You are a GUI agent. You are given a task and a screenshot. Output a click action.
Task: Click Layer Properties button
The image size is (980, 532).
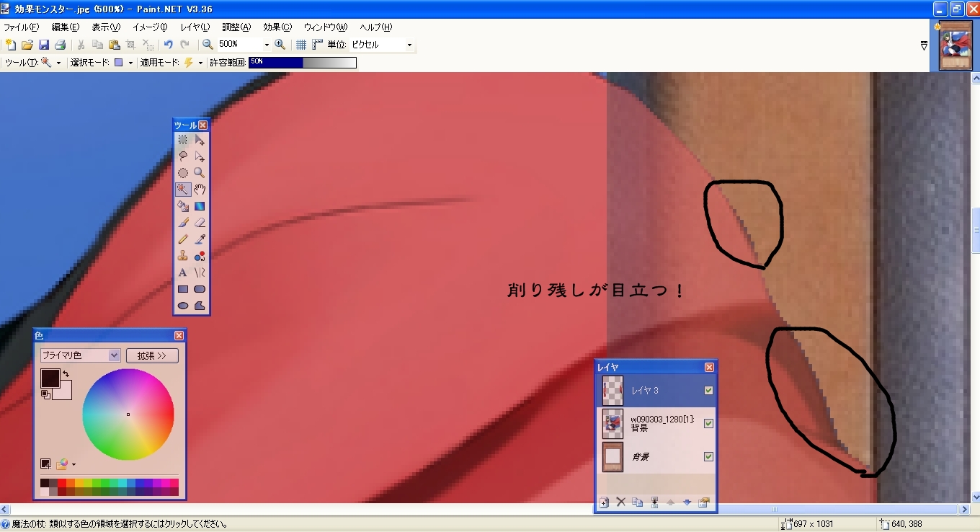coord(704,502)
